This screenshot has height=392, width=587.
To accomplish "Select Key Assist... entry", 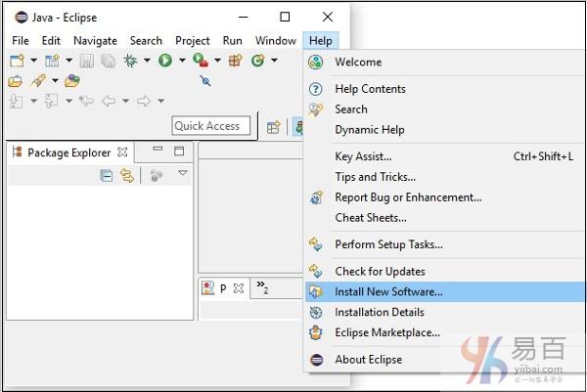I will pos(445,156).
